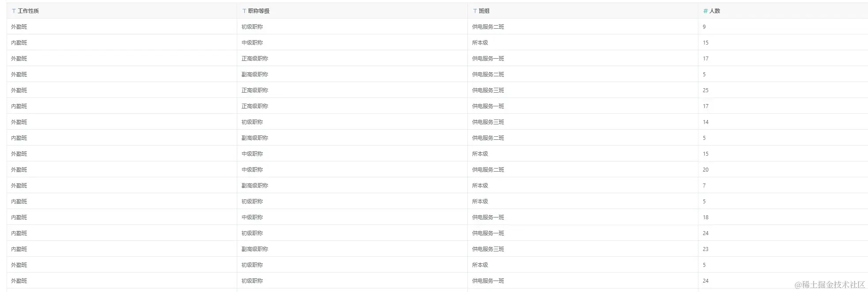Select 副高级职称 in 外勤班 供电服务二班 row

click(255, 75)
